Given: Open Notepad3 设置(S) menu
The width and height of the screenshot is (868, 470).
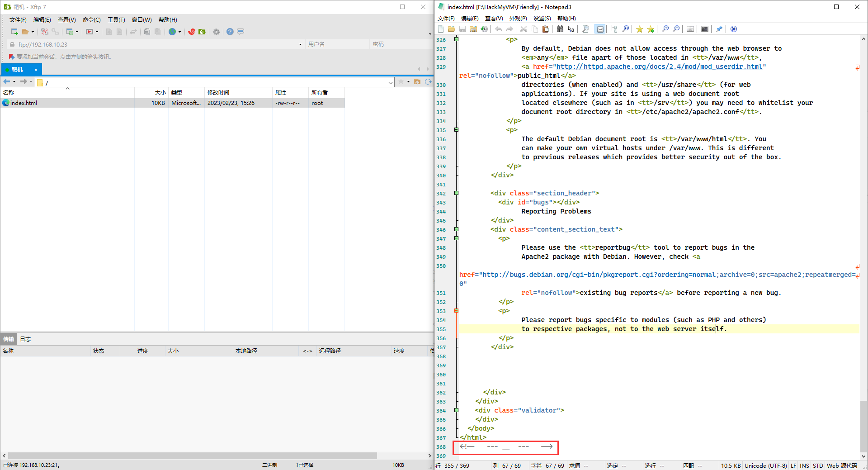Looking at the screenshot, I should (x=542, y=19).
